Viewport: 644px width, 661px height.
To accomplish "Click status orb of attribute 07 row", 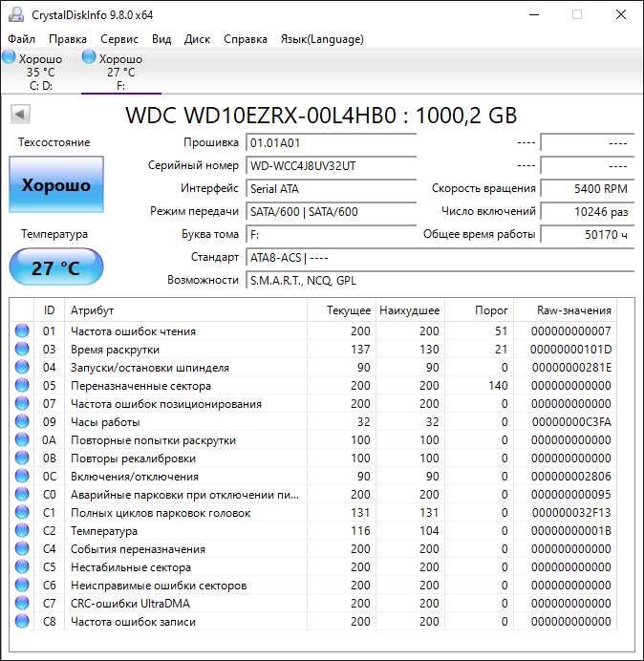I will [22, 403].
